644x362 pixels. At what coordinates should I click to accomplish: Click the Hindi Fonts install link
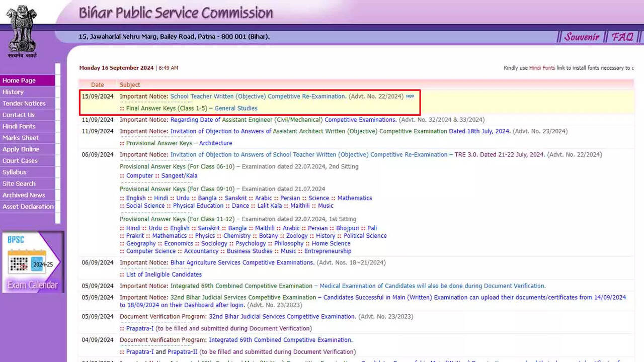pos(542,68)
